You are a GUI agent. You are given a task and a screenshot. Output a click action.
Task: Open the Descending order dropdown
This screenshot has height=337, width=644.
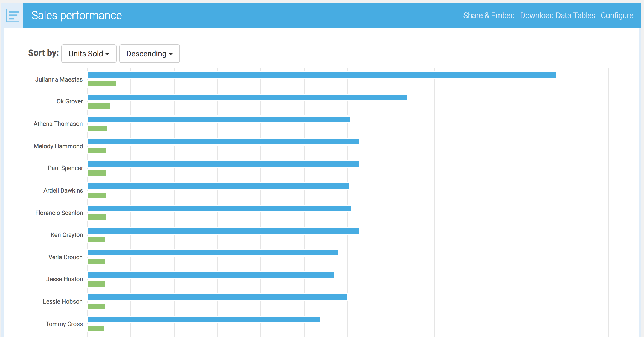point(149,54)
